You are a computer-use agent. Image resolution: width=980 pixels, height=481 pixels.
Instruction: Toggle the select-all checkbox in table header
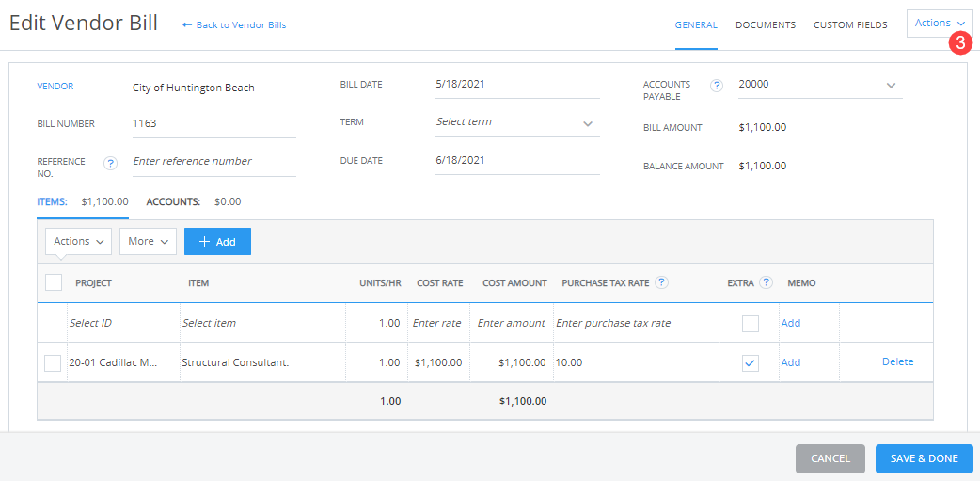54,282
